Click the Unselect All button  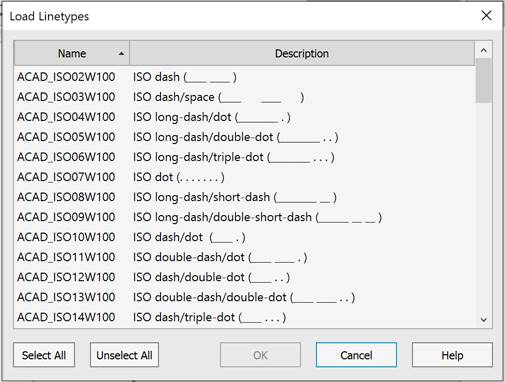124,355
